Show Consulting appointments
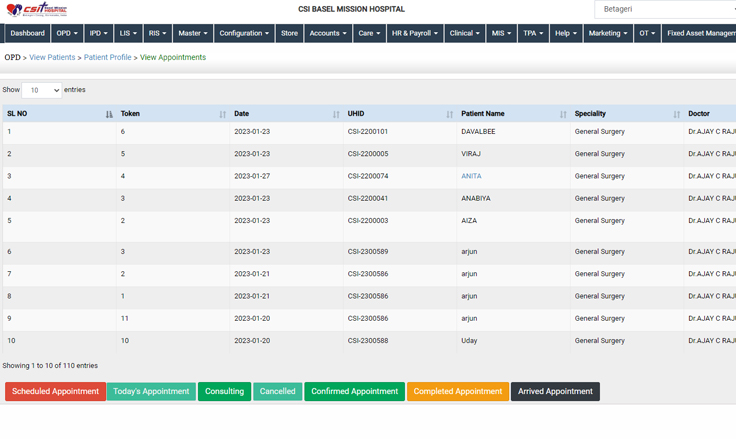The image size is (736, 439). (x=224, y=392)
